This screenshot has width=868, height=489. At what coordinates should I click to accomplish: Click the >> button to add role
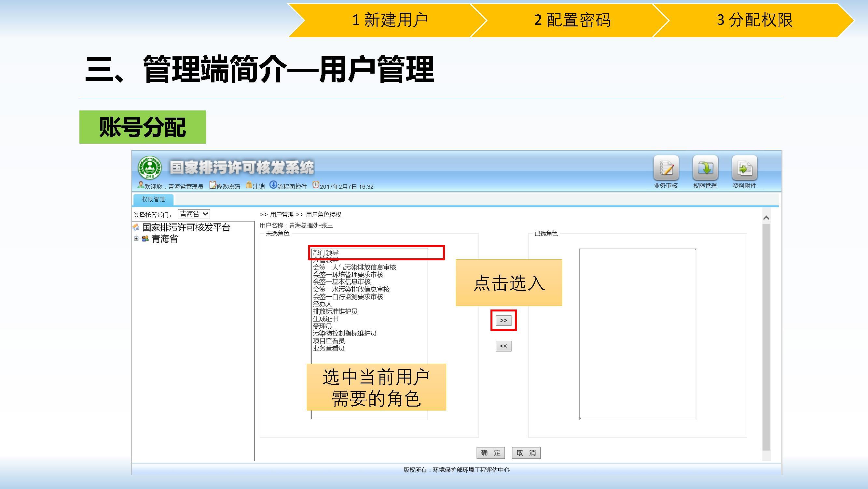503,320
